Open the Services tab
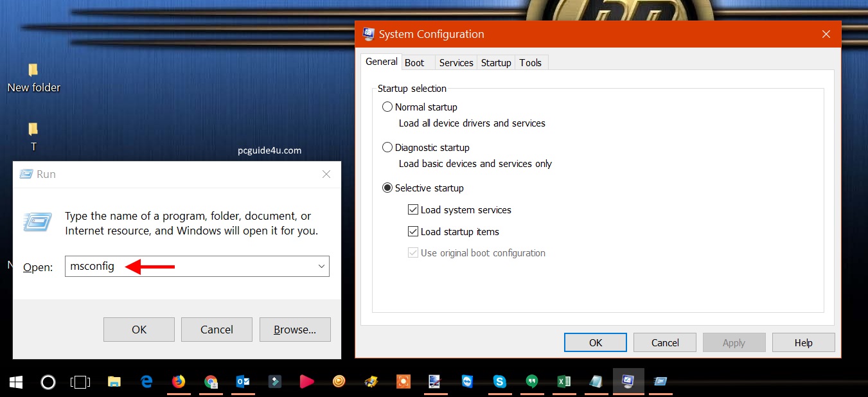 click(456, 62)
